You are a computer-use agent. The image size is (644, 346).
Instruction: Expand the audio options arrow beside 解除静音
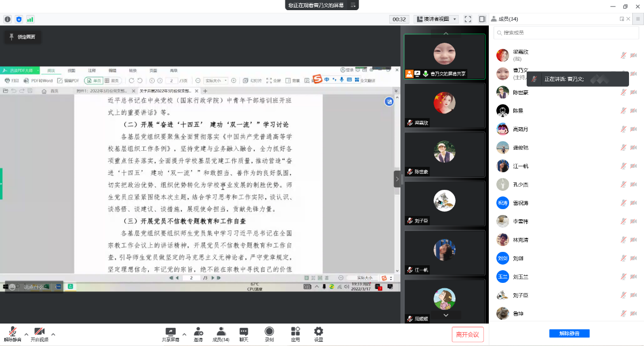26,334
